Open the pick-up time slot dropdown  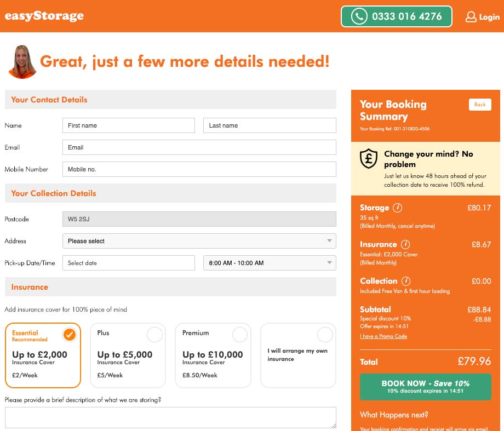click(269, 263)
